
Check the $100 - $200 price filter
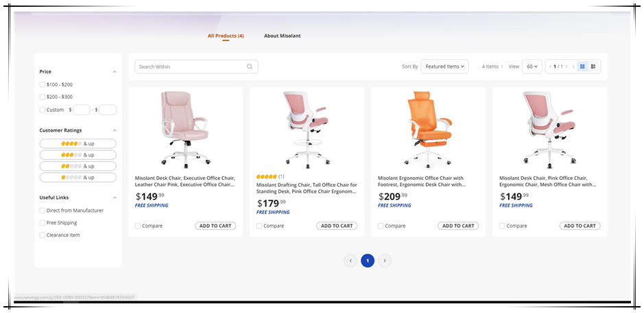(43, 84)
